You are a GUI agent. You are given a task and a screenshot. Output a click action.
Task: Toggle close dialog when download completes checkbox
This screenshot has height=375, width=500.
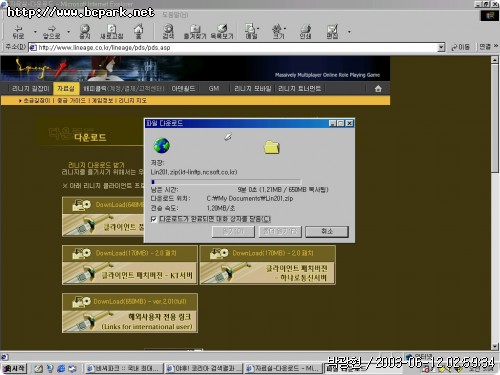(154, 219)
